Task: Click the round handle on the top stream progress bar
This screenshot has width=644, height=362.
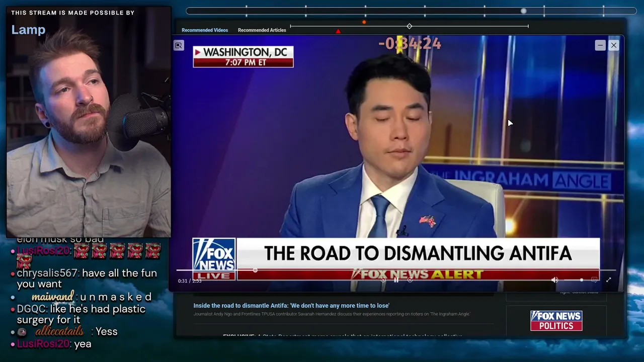Action: point(523,11)
